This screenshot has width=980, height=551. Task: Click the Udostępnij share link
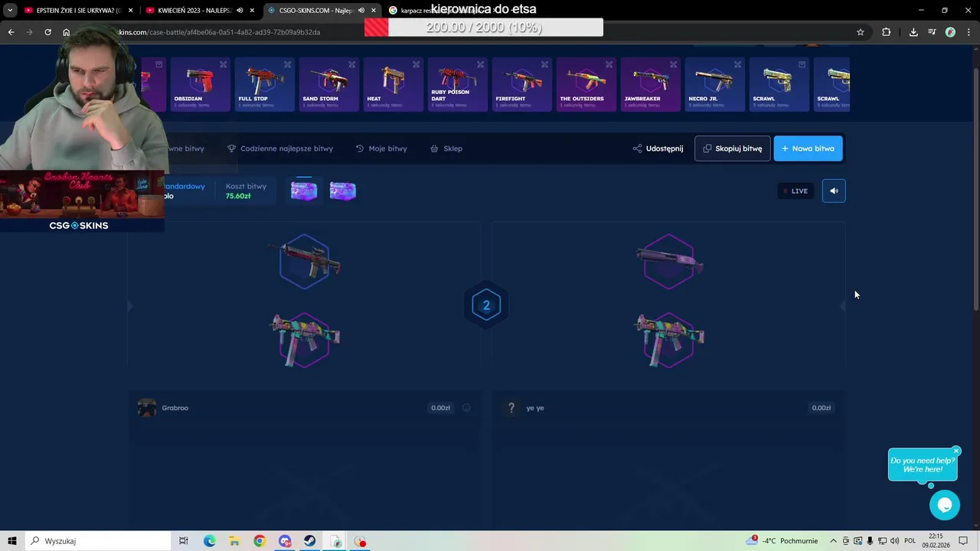coord(658,148)
